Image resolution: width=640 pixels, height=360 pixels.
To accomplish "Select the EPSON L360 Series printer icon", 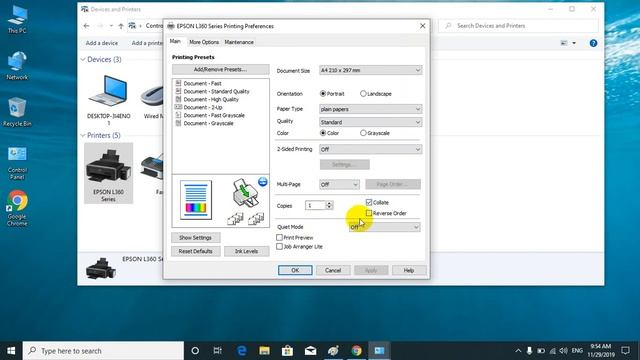I will click(x=109, y=173).
